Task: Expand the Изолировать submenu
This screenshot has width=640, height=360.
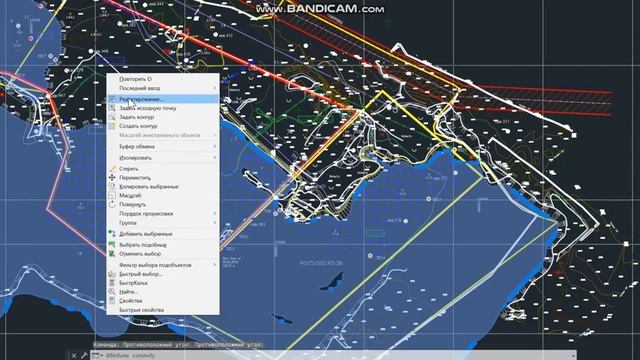Action: click(163, 158)
